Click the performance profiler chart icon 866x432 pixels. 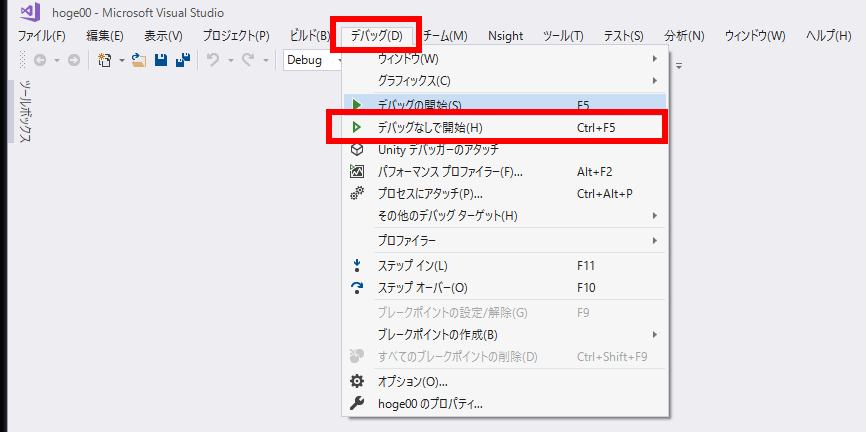pyautogui.click(x=357, y=172)
